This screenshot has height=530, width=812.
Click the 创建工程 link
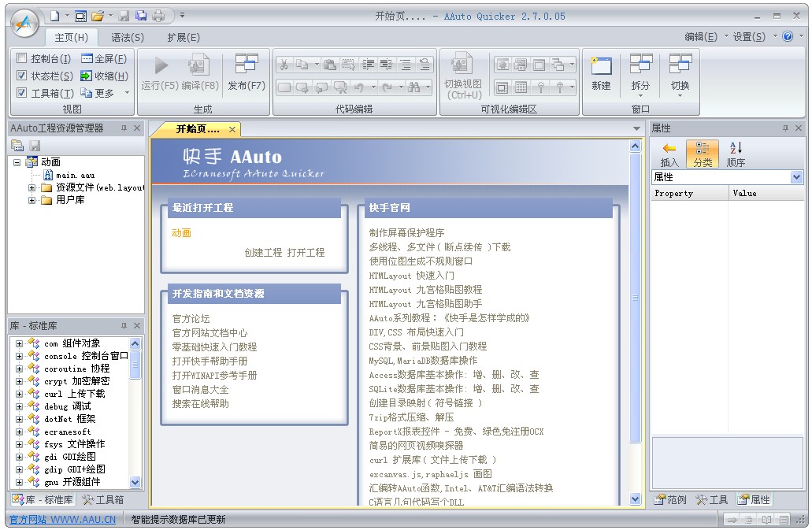click(263, 253)
